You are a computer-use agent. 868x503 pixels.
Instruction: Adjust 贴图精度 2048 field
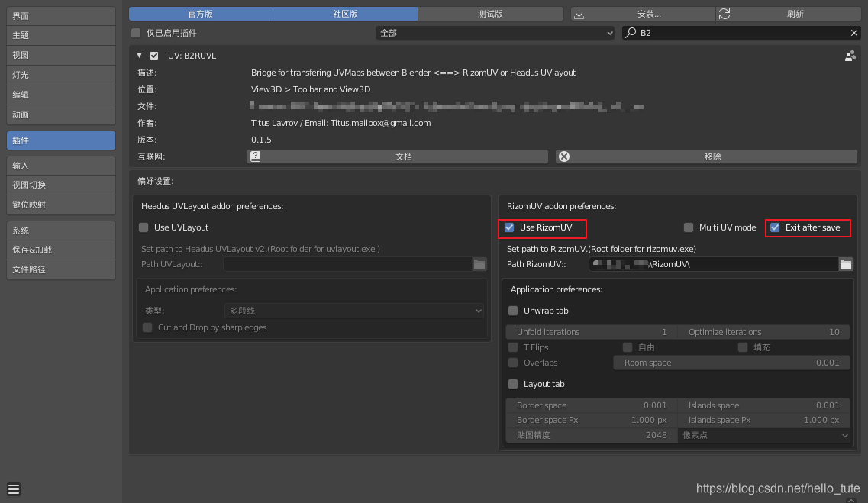click(x=592, y=436)
